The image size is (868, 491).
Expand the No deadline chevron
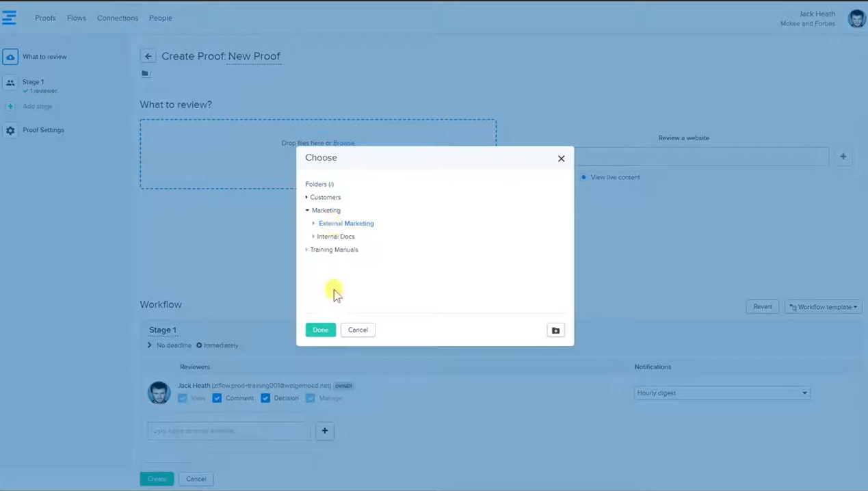point(150,345)
